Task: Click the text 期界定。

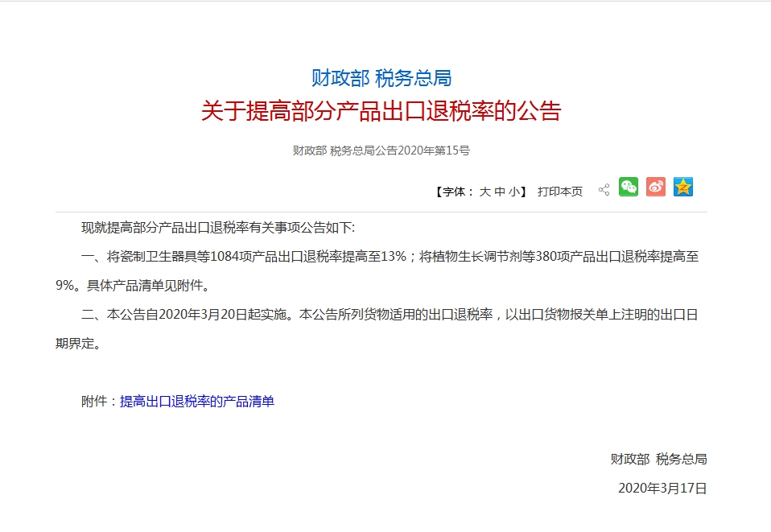Action: coord(79,344)
